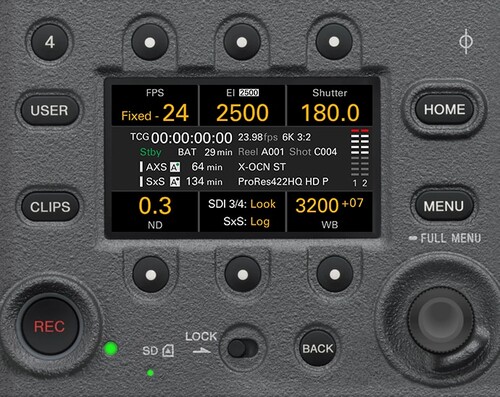The height and width of the screenshot is (397, 500).
Task: Open the CLIPS button
Action: (x=50, y=207)
